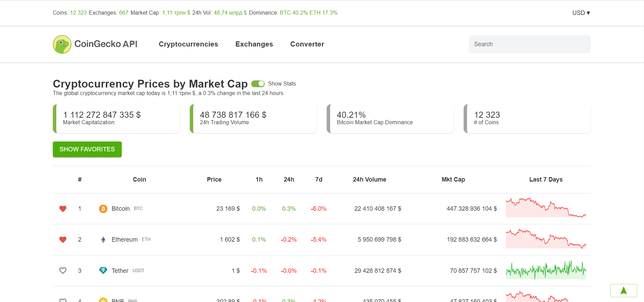The image size is (644, 302).
Task: Toggle the Show Stats switch off
Action: click(258, 84)
